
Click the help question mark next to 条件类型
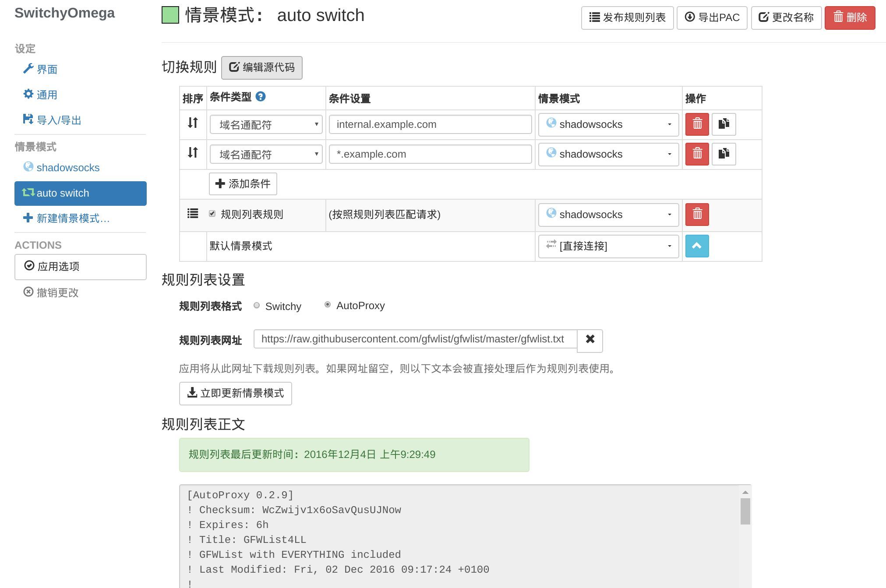[261, 97]
